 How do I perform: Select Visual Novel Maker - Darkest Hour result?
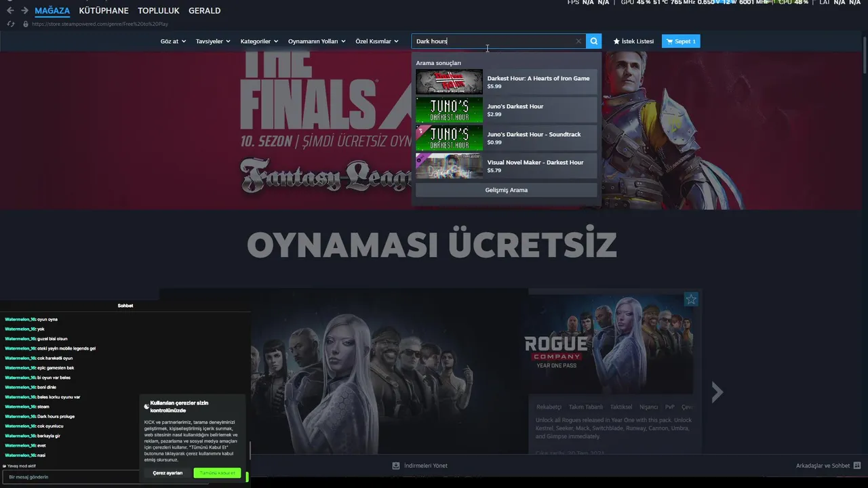point(507,166)
